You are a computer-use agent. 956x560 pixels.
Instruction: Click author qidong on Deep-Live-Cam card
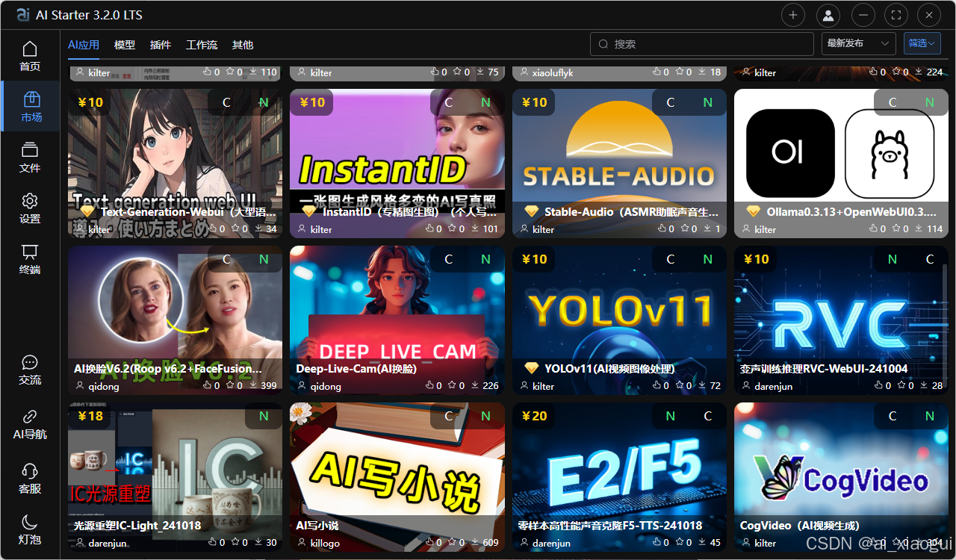326,386
